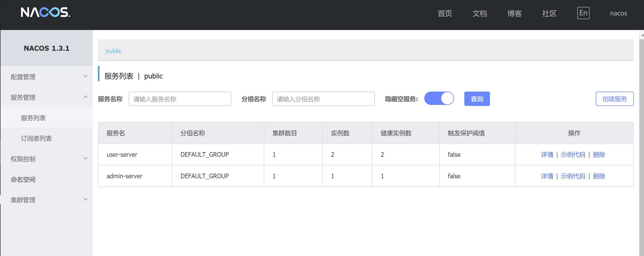The image size is (644, 256).
Task: Select 服务列表 in the sidebar
Action: point(46,118)
